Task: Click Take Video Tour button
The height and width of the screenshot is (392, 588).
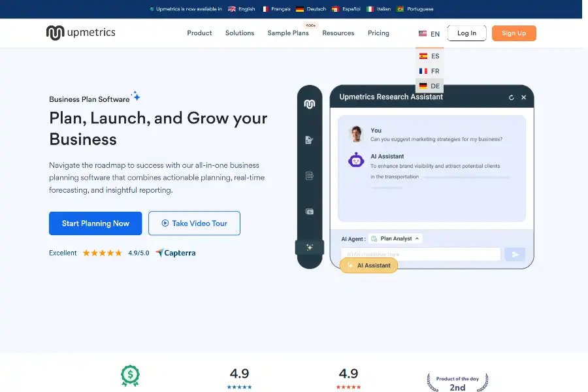Action: click(x=194, y=223)
